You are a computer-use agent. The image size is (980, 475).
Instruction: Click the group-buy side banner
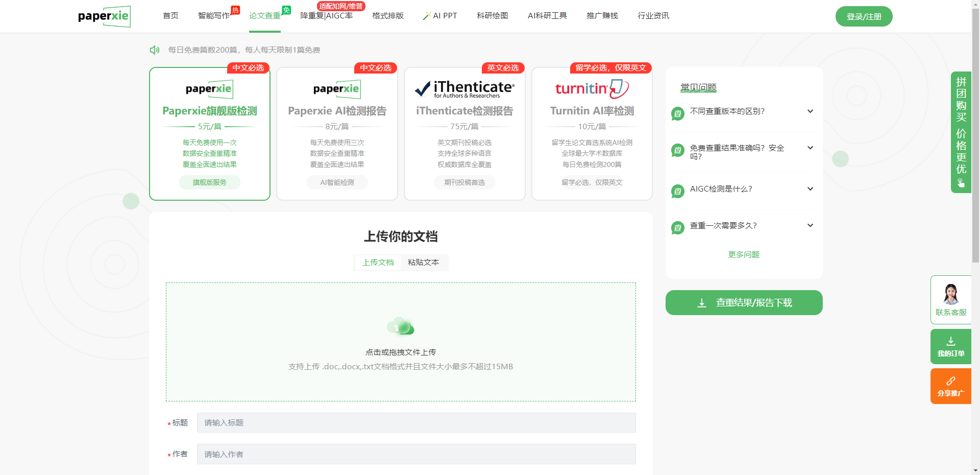(x=961, y=132)
